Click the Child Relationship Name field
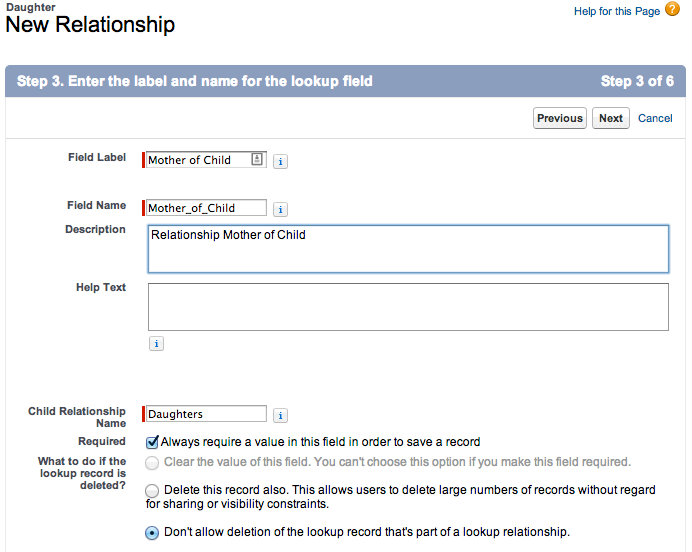This screenshot has width=692, height=552. point(206,414)
